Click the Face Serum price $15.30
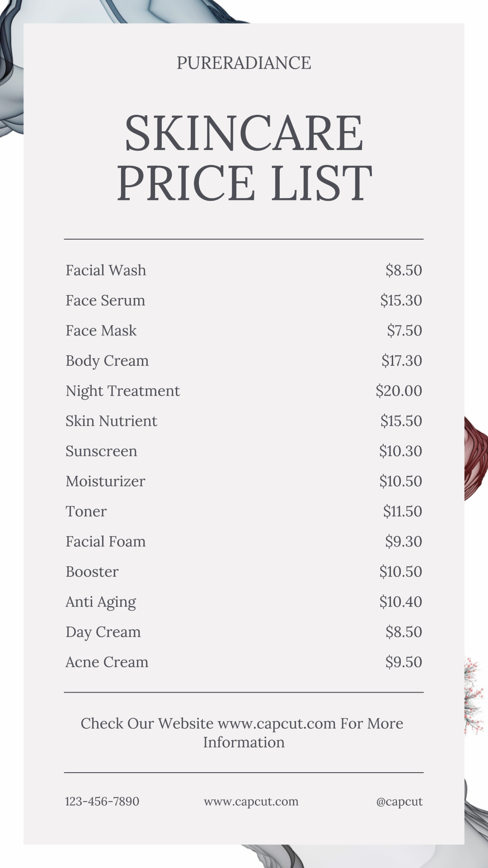Viewport: 488px width, 868px height. tap(401, 301)
